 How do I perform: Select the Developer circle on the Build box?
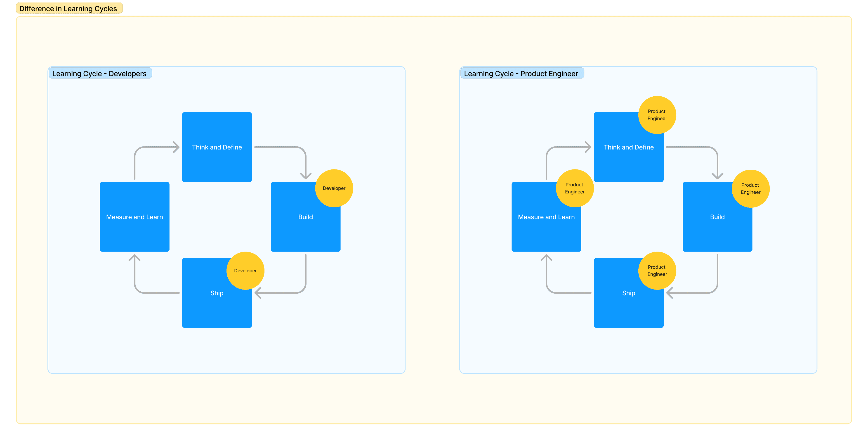point(334,188)
